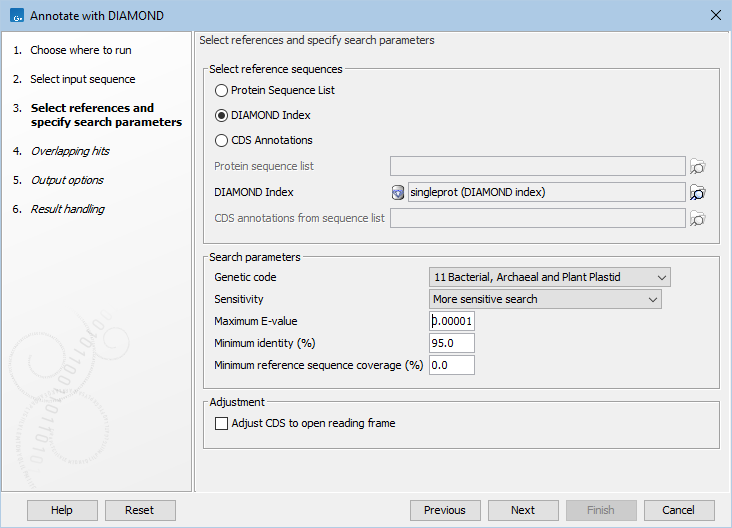Enable Adjust CDS to open reading frame
The width and height of the screenshot is (732, 528).
tap(222, 423)
